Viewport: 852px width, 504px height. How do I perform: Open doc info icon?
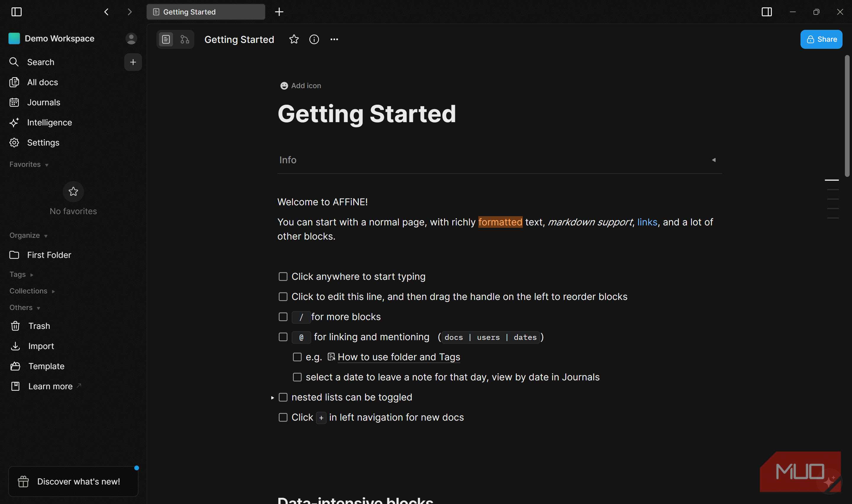[x=314, y=39]
